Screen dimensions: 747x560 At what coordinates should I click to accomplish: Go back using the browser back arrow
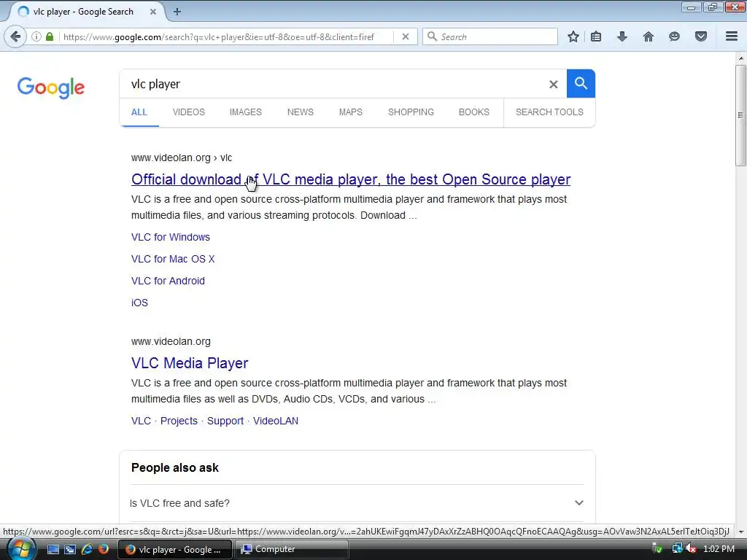(x=15, y=36)
